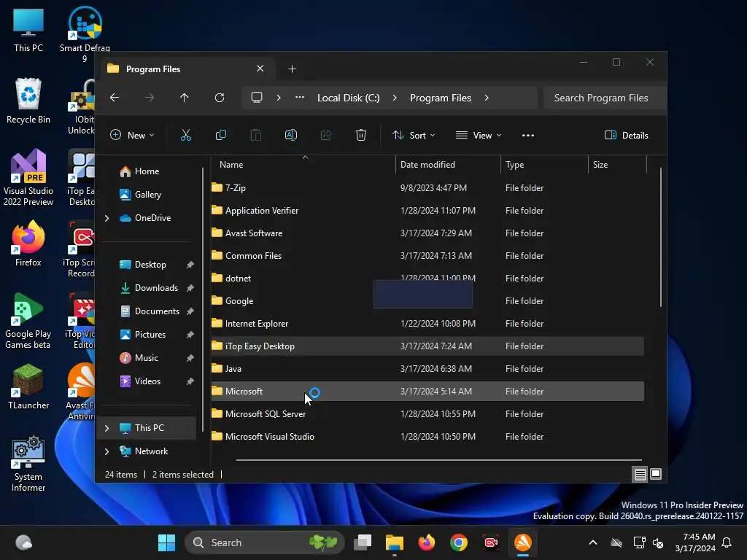Switch to large thumbnails view icon
The image size is (747, 560).
[x=656, y=474]
